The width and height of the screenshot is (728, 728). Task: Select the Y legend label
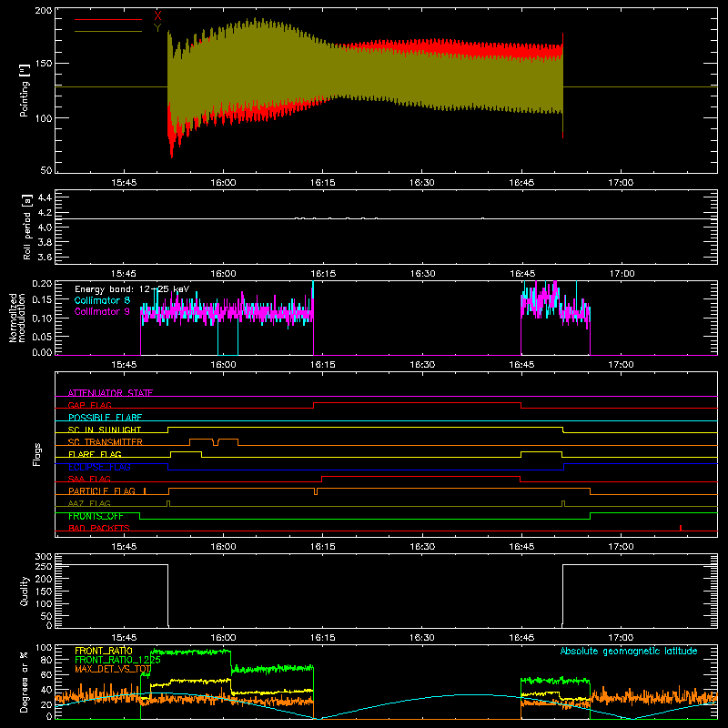tap(157, 27)
